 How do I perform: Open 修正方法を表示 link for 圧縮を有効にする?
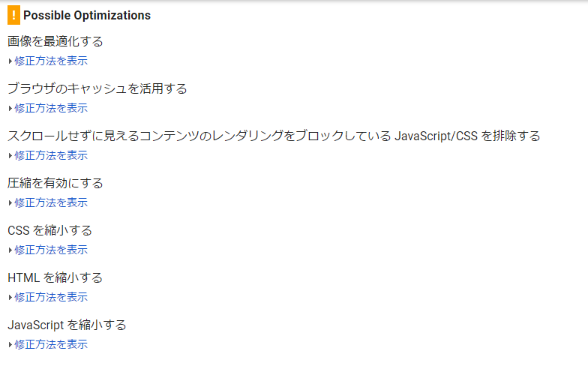(x=51, y=202)
